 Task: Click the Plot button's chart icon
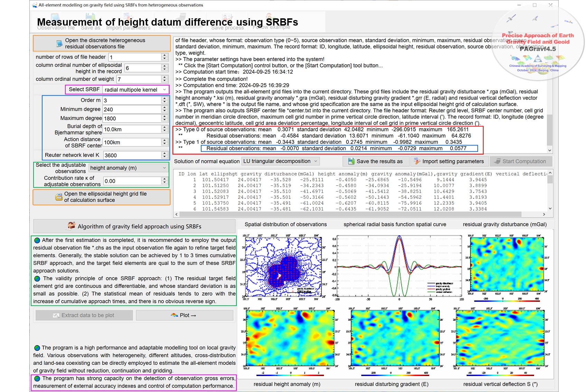(174, 315)
